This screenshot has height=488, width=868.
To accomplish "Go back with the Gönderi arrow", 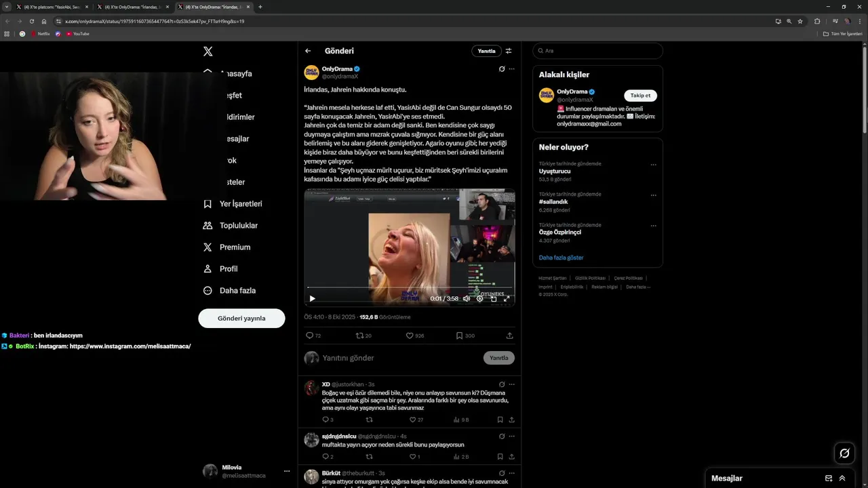I will [308, 51].
